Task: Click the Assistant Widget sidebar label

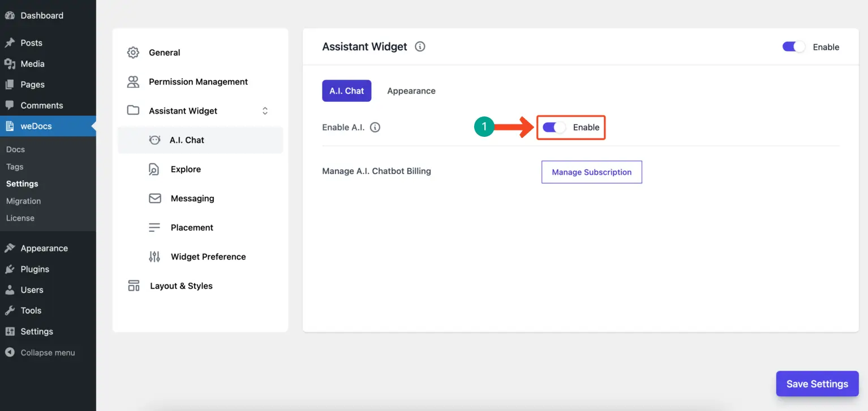Action: pyautogui.click(x=183, y=111)
